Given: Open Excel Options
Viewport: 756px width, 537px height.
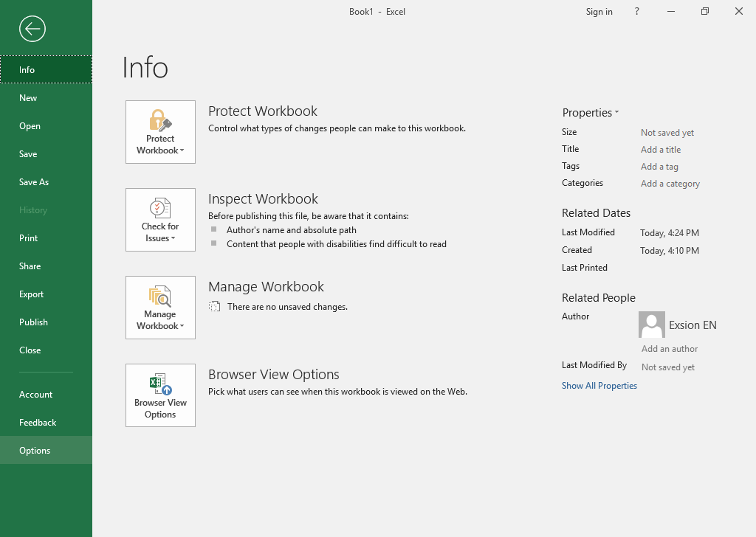Looking at the screenshot, I should click(x=46, y=450).
